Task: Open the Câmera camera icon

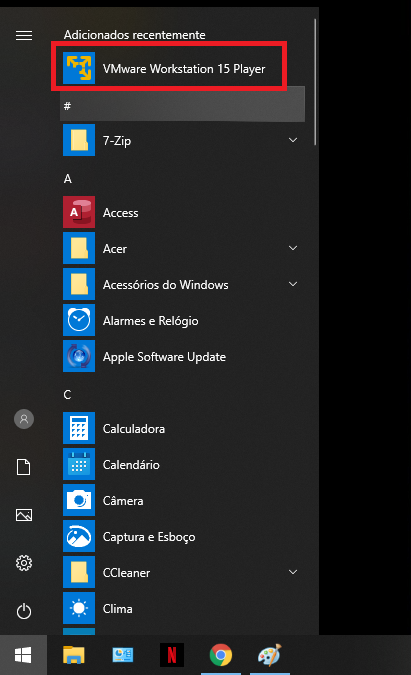Action: point(79,500)
